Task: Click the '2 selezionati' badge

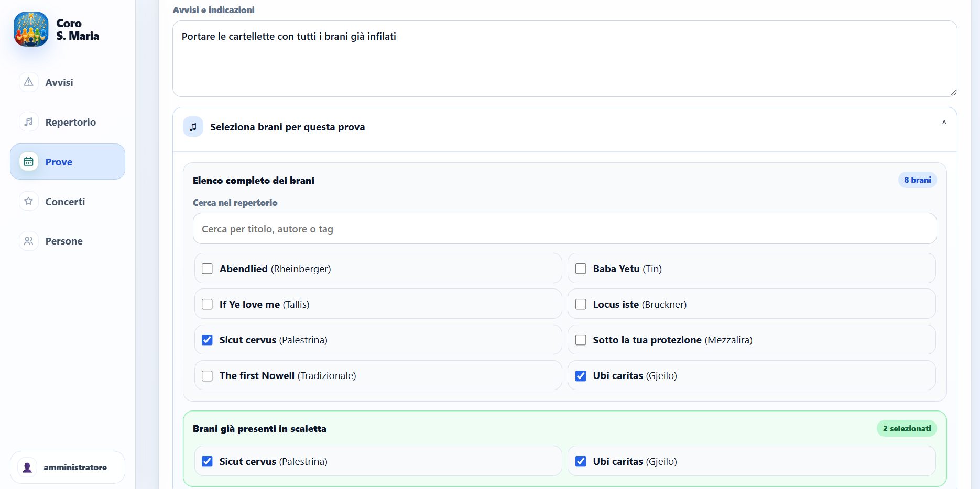Action: click(x=907, y=428)
